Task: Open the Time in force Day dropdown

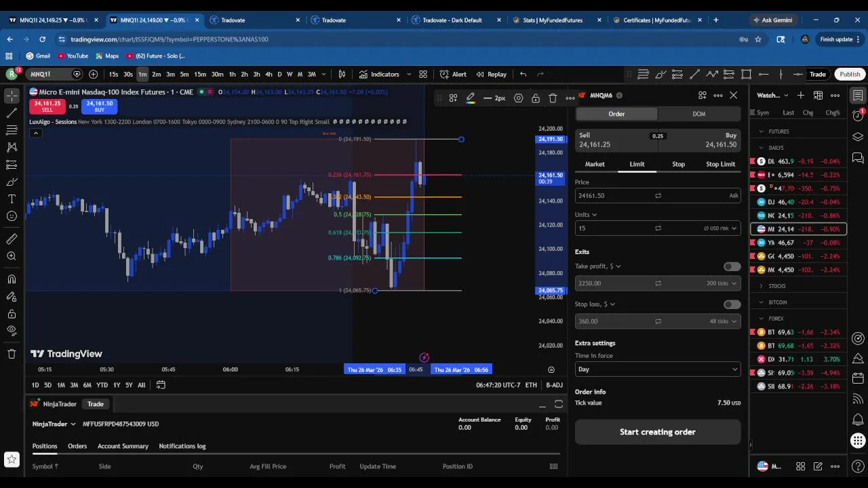Action: 657,369
